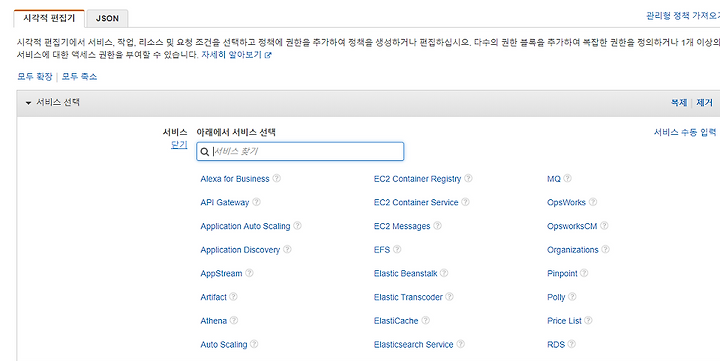Click help icon beside Elastic Beanstalk
Screen dimensions: 720x361
444,273
